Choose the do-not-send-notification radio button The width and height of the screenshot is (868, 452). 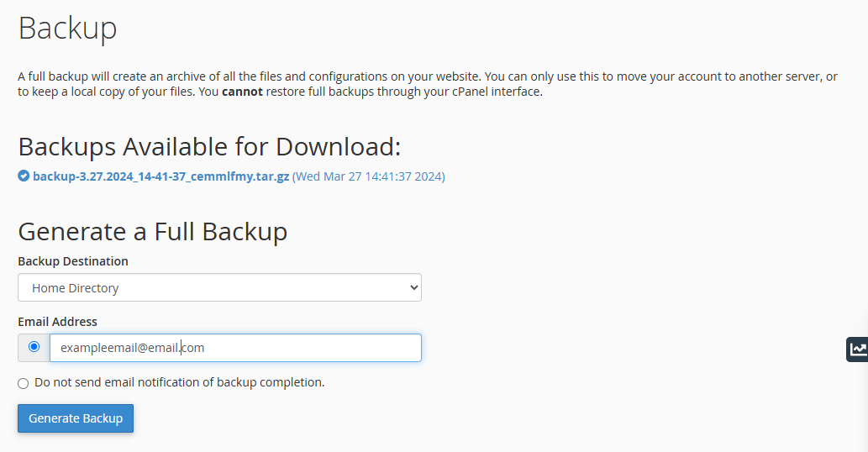24,383
